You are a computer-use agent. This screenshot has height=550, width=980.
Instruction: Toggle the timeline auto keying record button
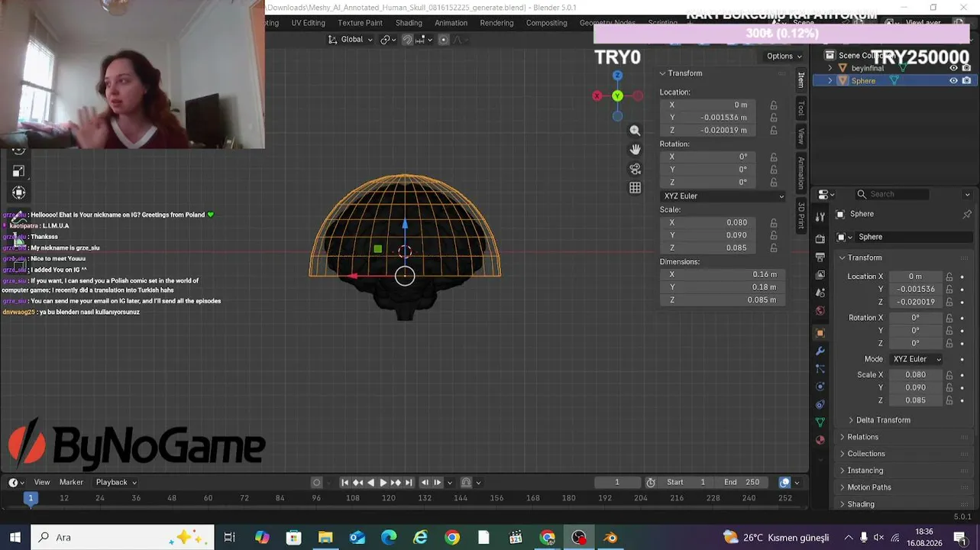(317, 482)
